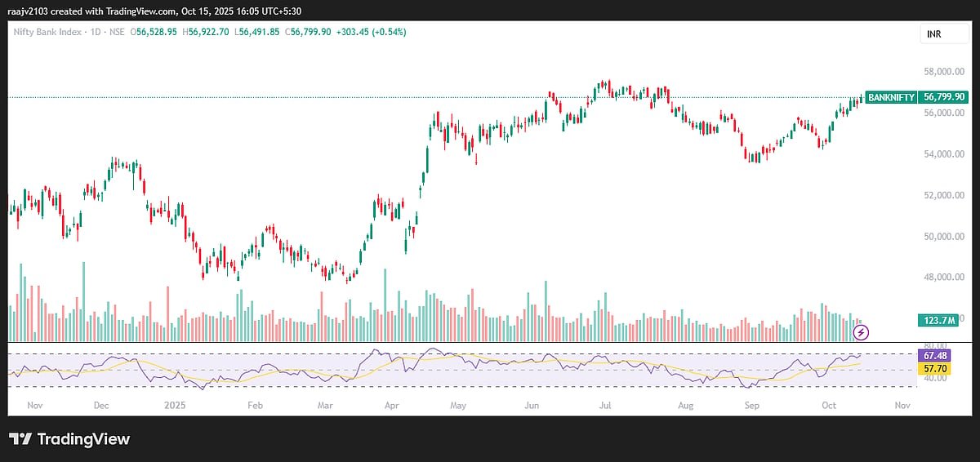The image size is (980, 462).
Task: Click the Apr label on time axis
Action: (392, 405)
